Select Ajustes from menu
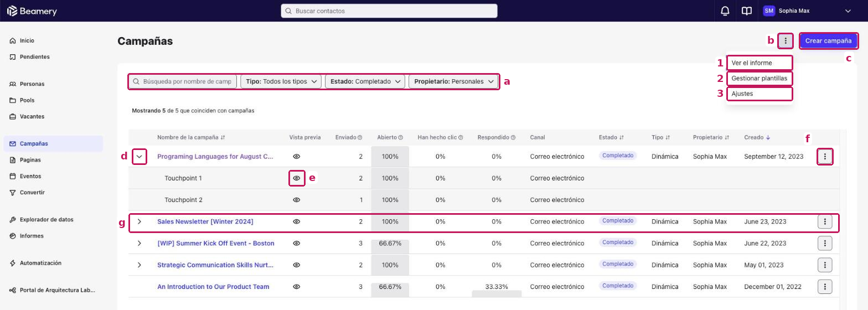 coord(759,94)
